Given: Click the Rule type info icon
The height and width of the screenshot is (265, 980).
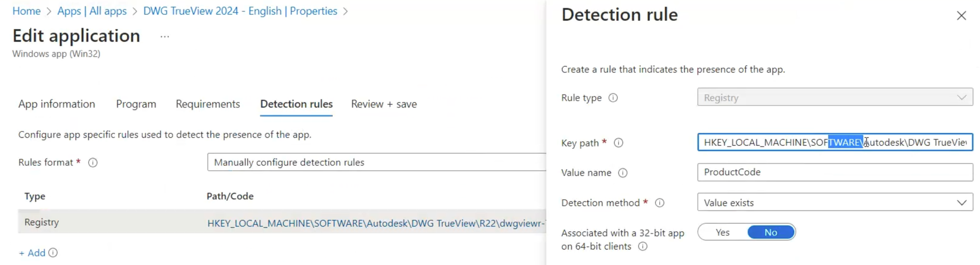Looking at the screenshot, I should [613, 98].
